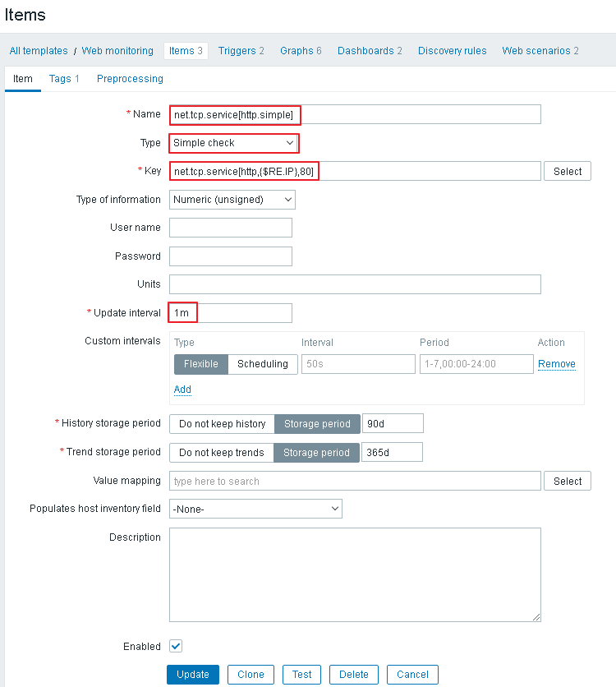Screen dimensions: 616x687
Task: Click the Update interval field
Action: 231,313
